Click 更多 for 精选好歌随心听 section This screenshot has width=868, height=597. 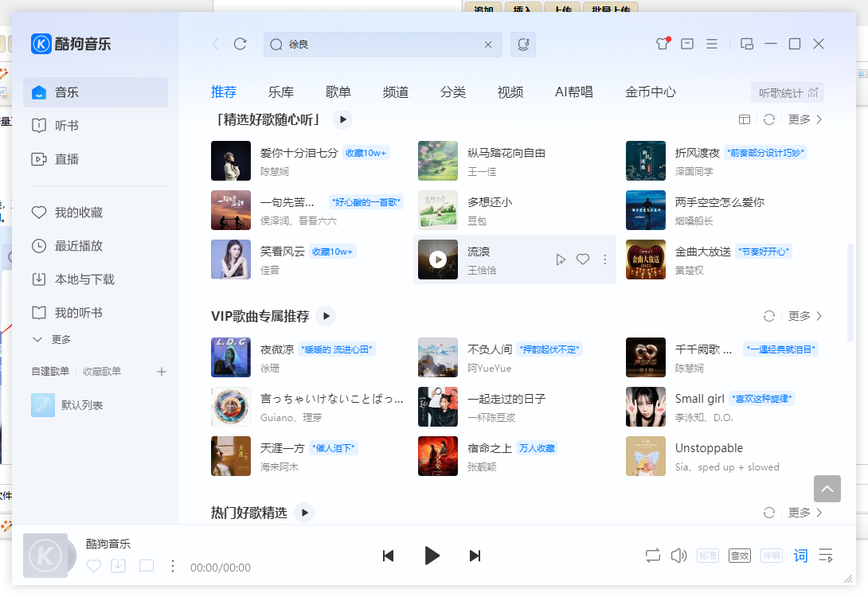coord(805,119)
